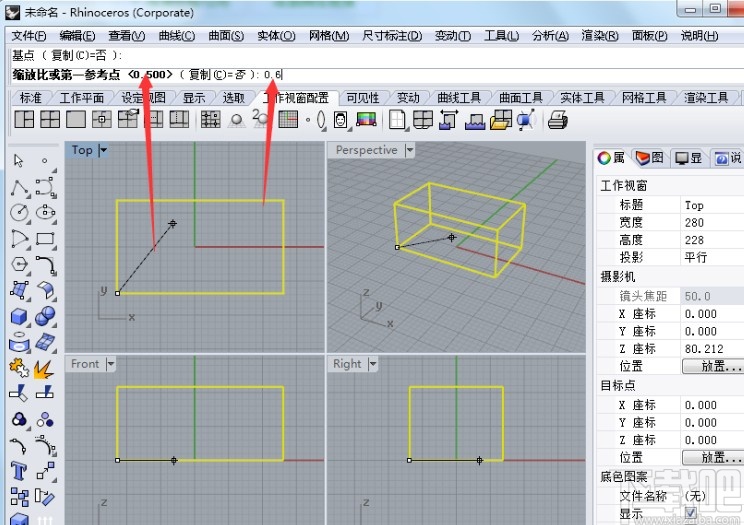Click the printer icon in toolbar

tap(558, 120)
